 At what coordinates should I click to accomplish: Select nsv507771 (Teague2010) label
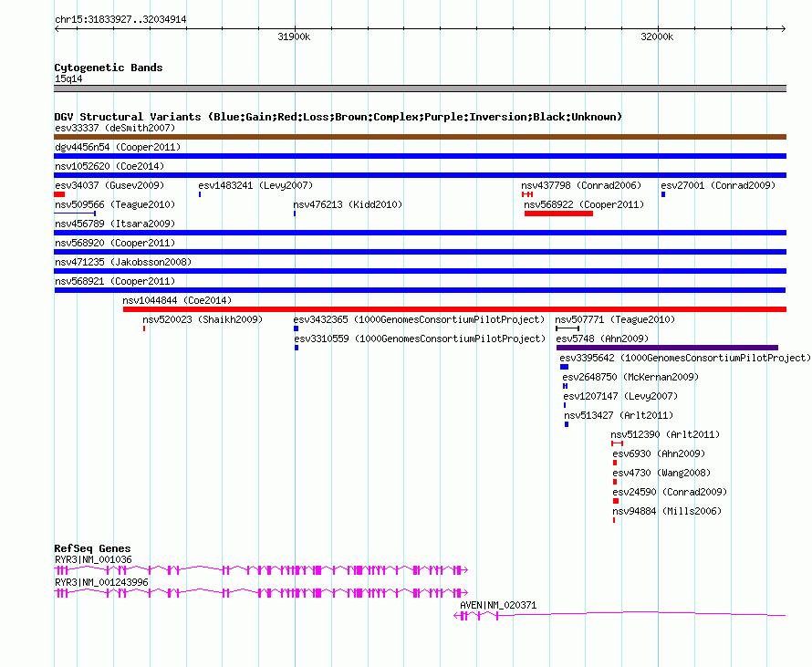(x=615, y=319)
